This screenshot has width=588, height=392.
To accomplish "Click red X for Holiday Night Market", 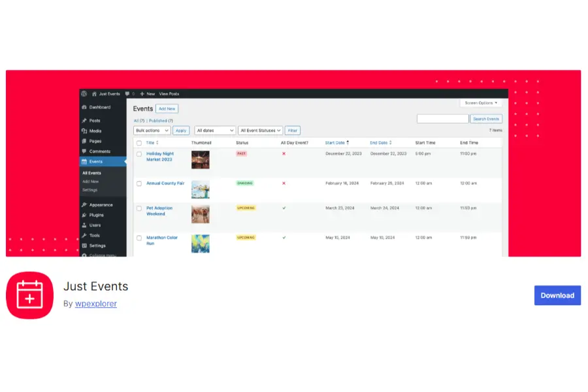I will pyautogui.click(x=284, y=154).
